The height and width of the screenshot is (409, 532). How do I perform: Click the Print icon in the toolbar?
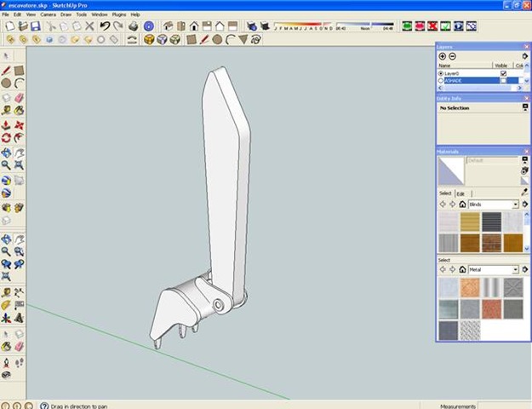[x=133, y=26]
